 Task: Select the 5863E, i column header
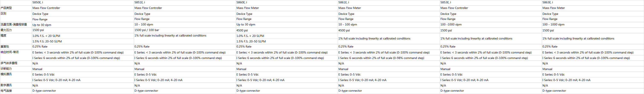point(548,3)
